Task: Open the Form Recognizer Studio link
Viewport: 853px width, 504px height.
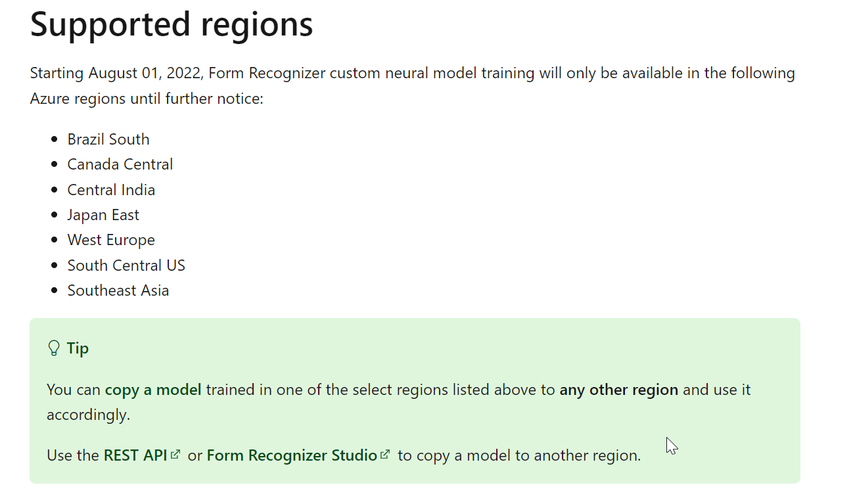Action: pyautogui.click(x=292, y=455)
